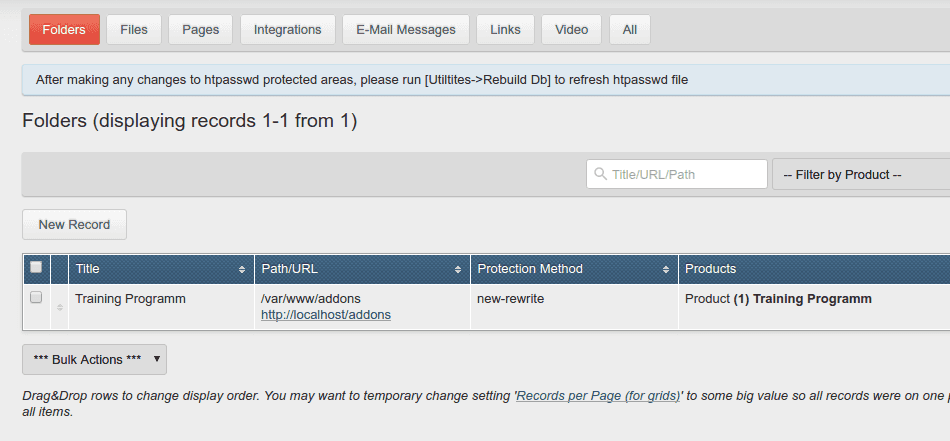Click the New Record button
The width and height of the screenshot is (950, 441).
(x=75, y=225)
